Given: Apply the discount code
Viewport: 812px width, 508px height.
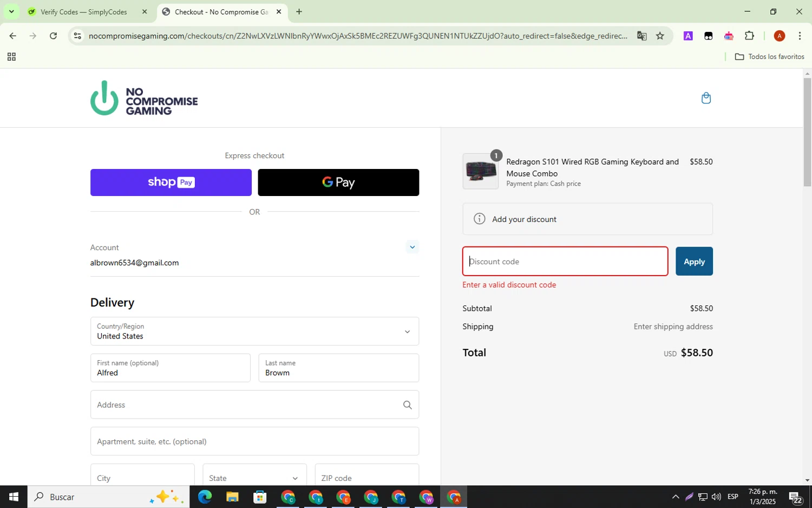Looking at the screenshot, I should coord(694,261).
